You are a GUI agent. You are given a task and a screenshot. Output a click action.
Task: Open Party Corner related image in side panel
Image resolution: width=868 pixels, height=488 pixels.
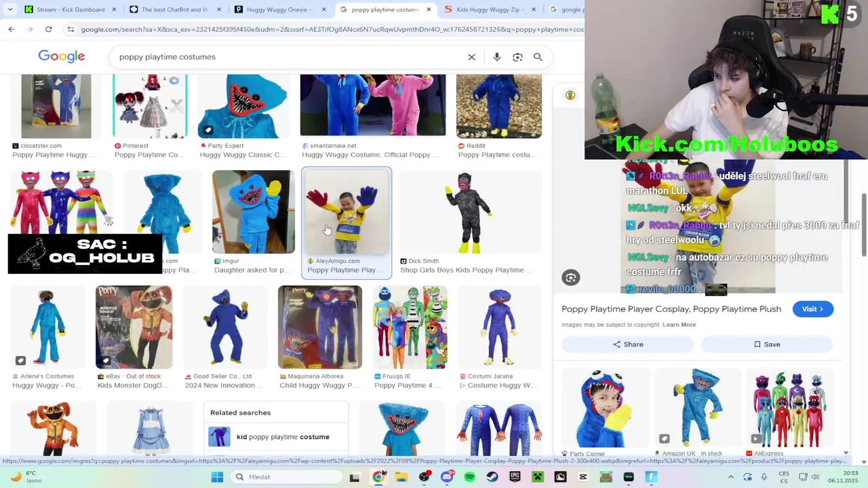pos(605,413)
